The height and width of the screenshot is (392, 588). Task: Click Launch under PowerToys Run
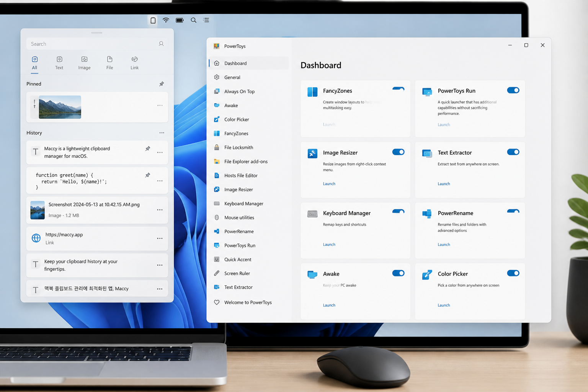point(444,125)
